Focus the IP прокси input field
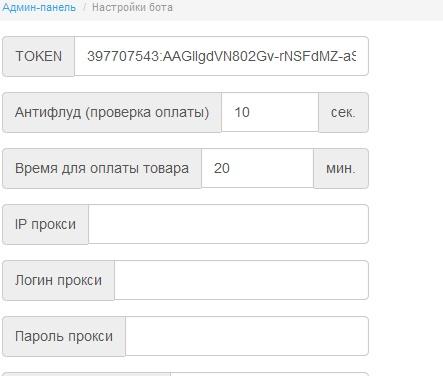 pyautogui.click(x=228, y=224)
